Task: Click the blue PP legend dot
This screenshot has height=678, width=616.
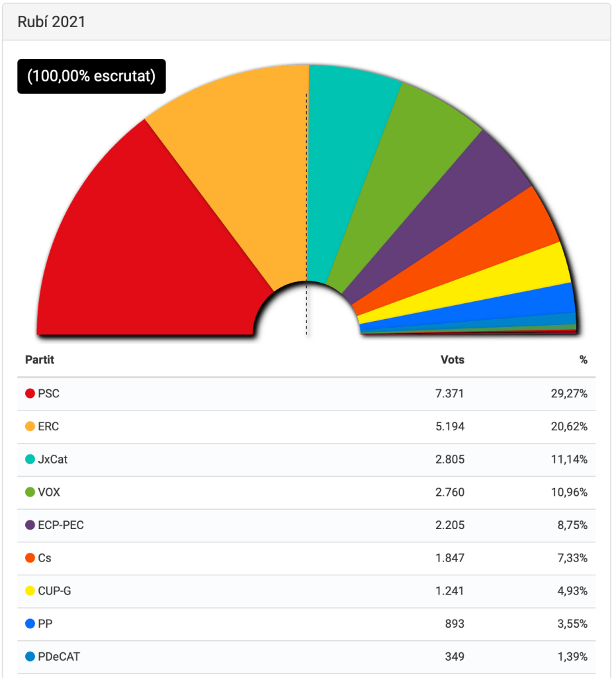Action: 30,624
